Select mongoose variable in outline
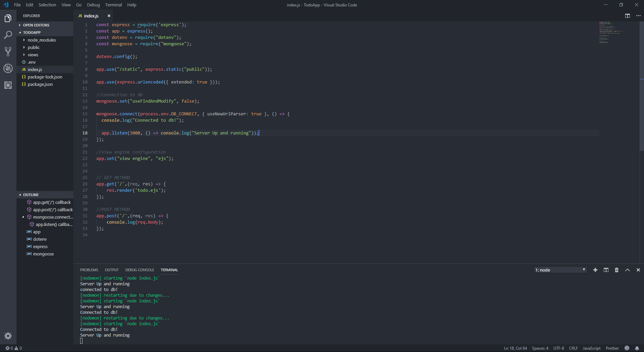 [45, 254]
